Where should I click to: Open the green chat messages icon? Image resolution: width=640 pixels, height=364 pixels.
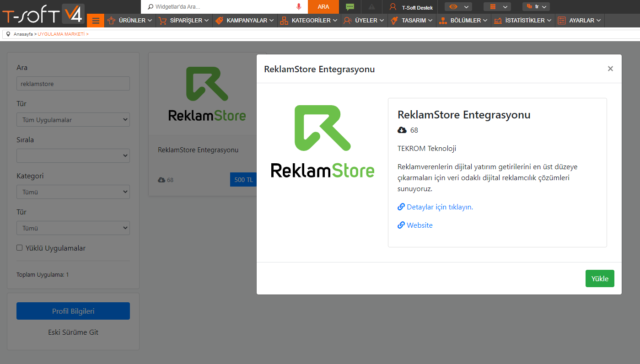(x=350, y=7)
